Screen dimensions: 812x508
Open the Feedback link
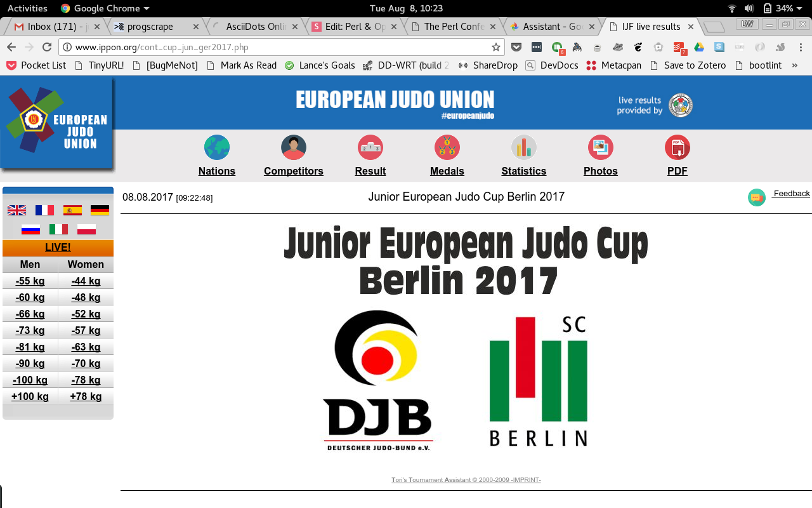pyautogui.click(x=792, y=194)
